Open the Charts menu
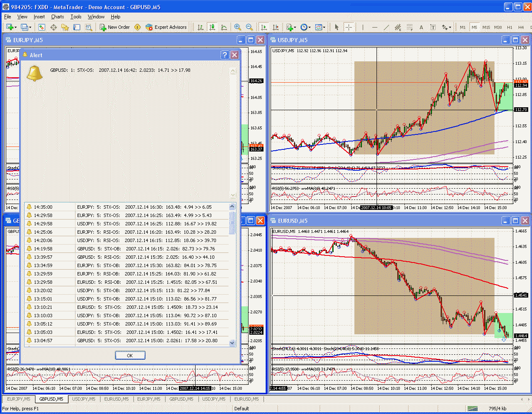Viewport: 532px width, 414px height. [58, 17]
